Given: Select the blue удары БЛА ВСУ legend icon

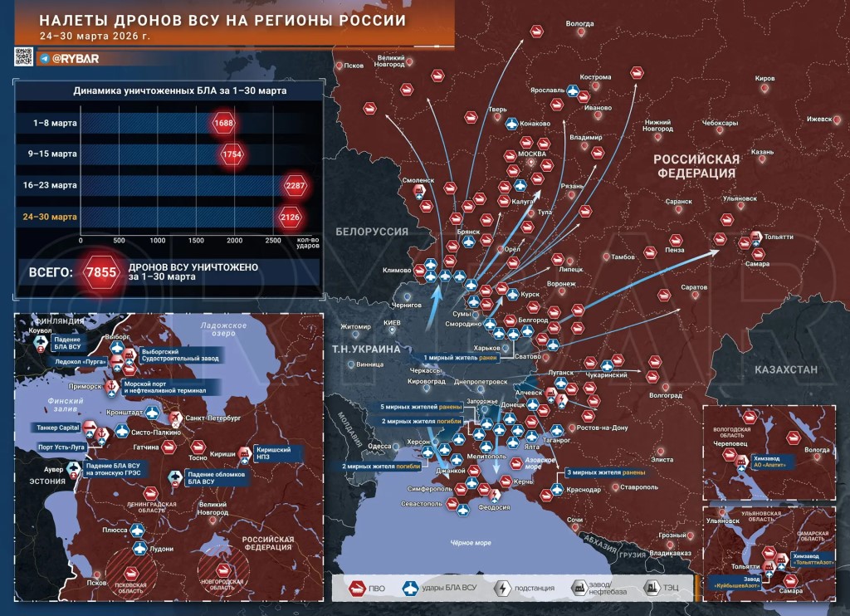Looking at the screenshot, I should click(411, 588).
